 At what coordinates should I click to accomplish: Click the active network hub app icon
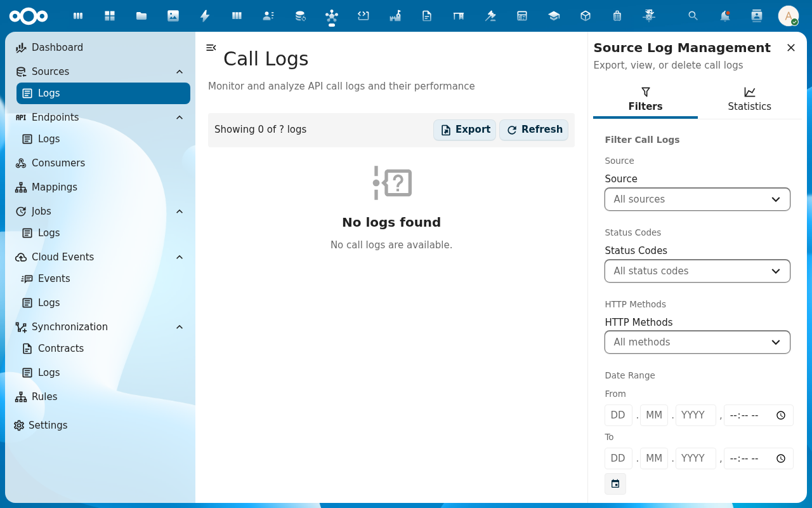pyautogui.click(x=332, y=16)
